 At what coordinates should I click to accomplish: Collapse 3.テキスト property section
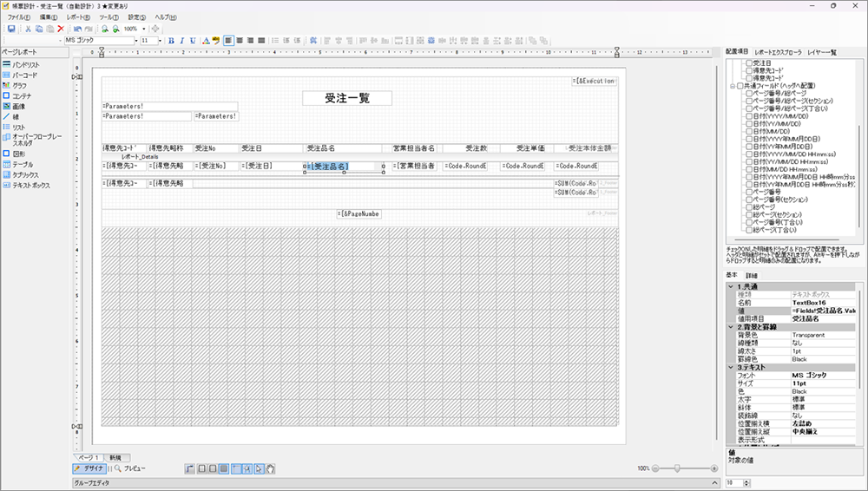click(x=731, y=367)
